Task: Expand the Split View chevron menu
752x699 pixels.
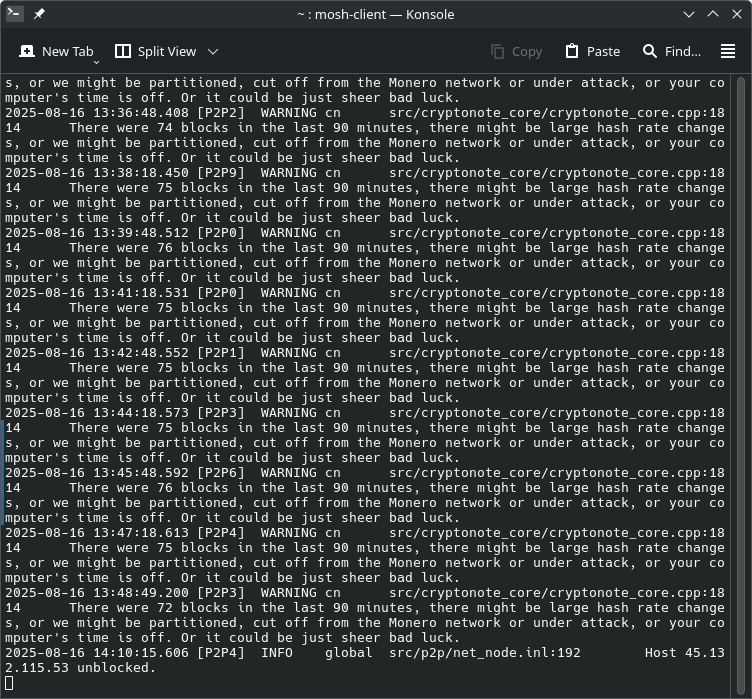Action: click(x=213, y=51)
